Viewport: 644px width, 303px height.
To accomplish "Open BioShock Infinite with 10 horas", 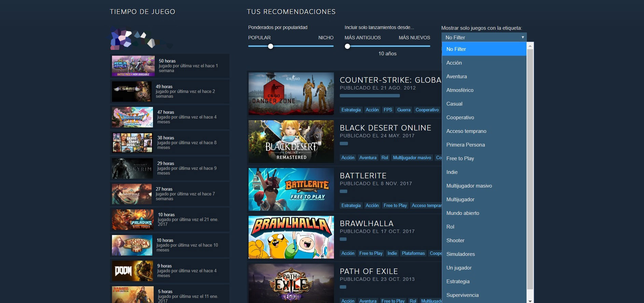I will [132, 245].
